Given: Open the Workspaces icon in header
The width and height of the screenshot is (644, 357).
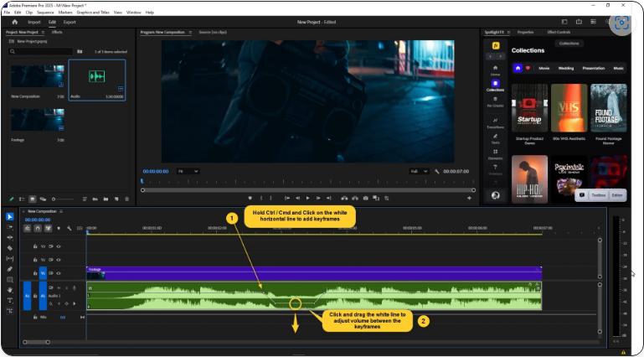Looking at the screenshot, I should (564, 22).
